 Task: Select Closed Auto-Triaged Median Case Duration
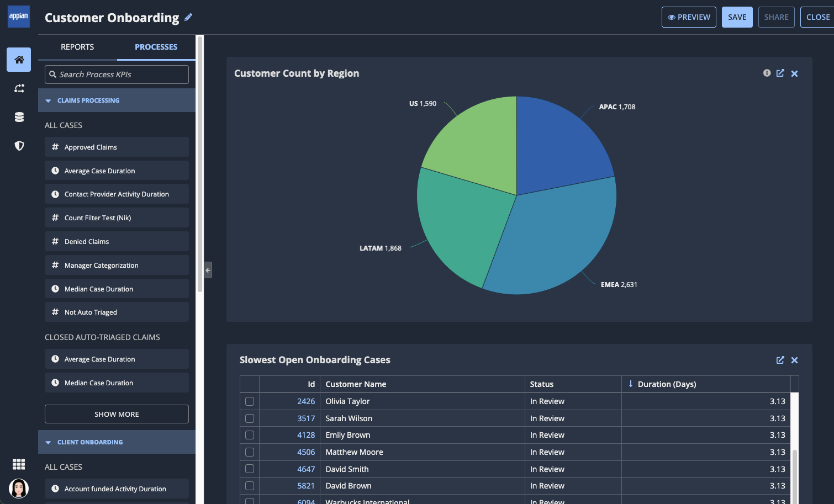point(117,383)
